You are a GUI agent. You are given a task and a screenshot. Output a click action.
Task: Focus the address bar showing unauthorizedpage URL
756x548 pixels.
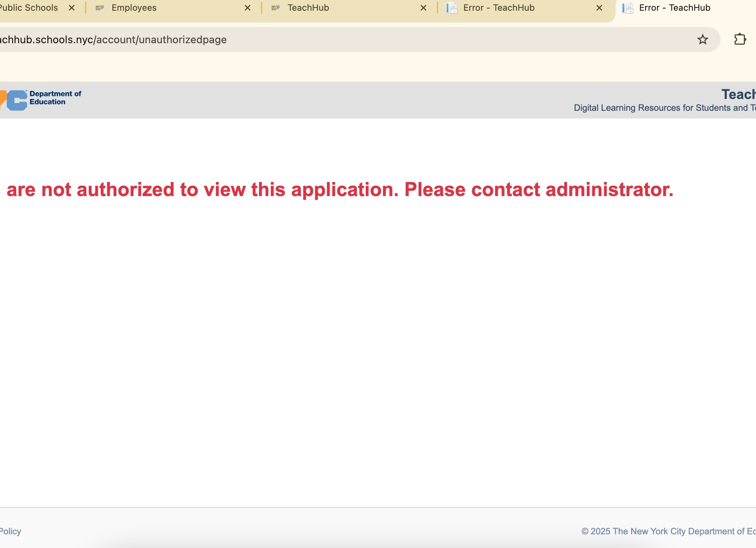[x=333, y=40]
